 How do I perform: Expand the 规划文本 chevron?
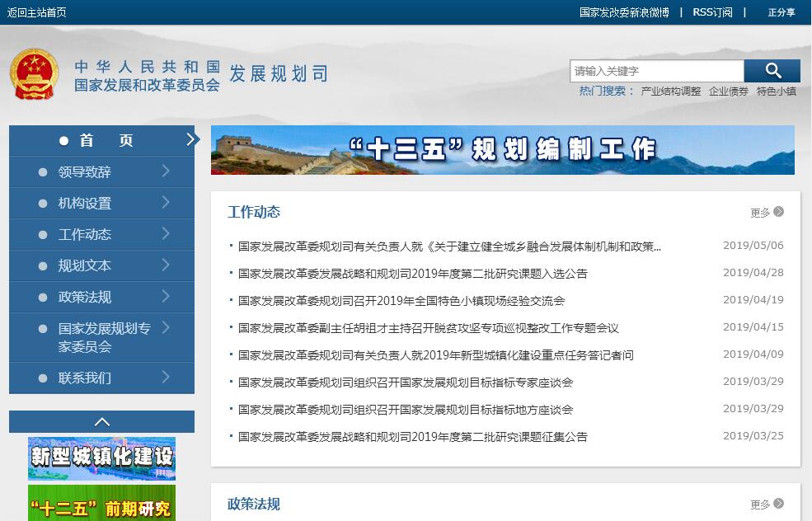pyautogui.click(x=166, y=265)
